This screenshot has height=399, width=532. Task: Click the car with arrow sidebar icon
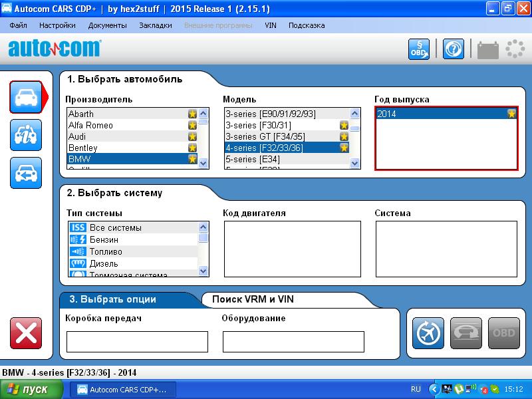pos(25,173)
